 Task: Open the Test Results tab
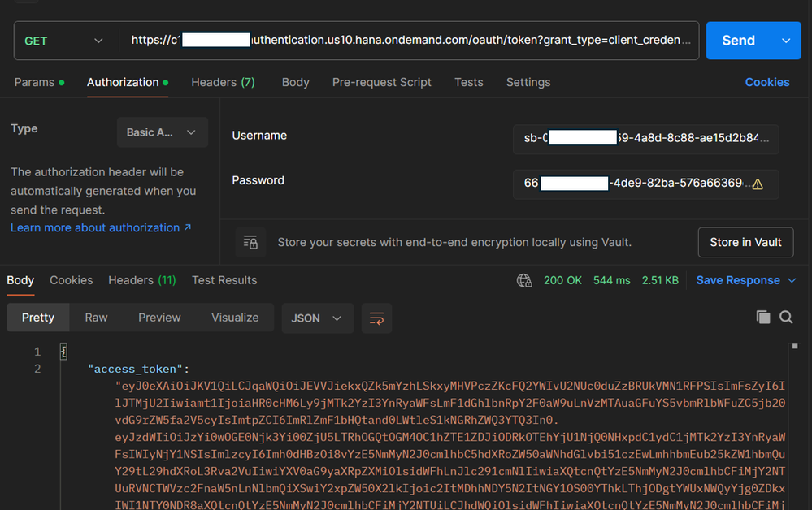point(224,280)
